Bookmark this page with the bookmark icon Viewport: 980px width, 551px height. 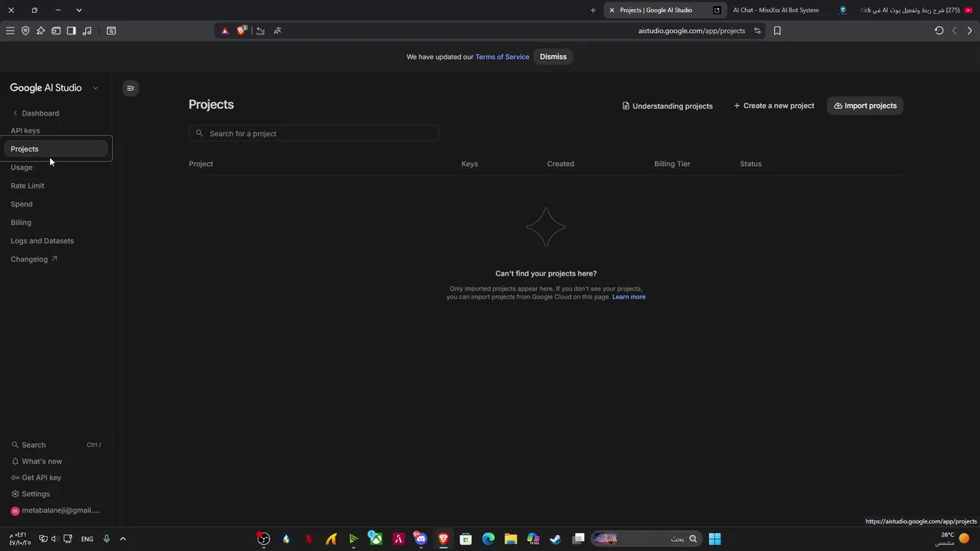coord(777,31)
